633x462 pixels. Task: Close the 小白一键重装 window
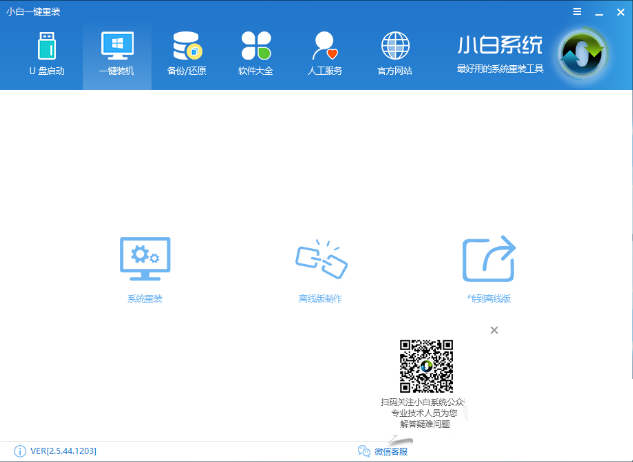pyautogui.click(x=619, y=11)
